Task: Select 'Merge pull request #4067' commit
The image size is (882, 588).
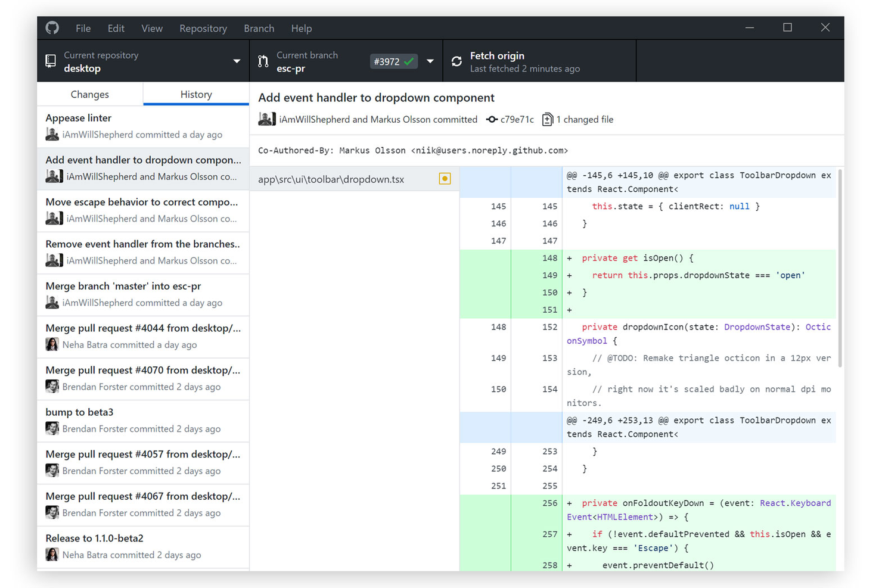Action: [143, 505]
